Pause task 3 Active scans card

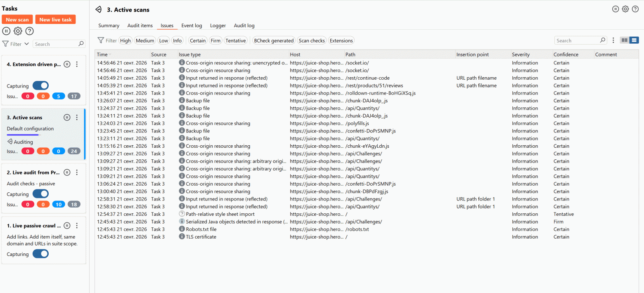[67, 118]
